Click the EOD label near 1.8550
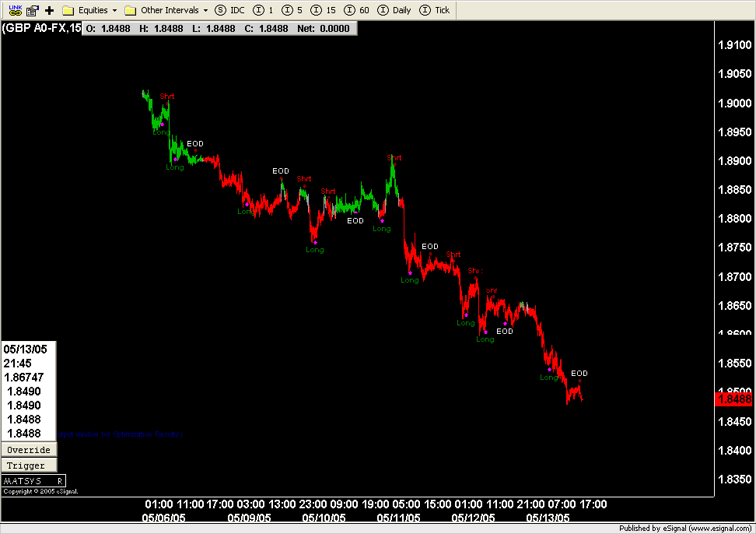 coord(579,373)
